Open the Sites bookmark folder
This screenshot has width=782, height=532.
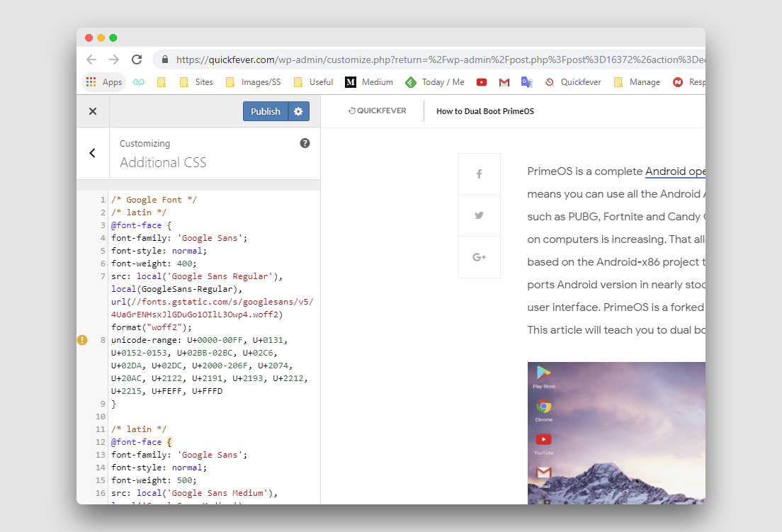196,82
